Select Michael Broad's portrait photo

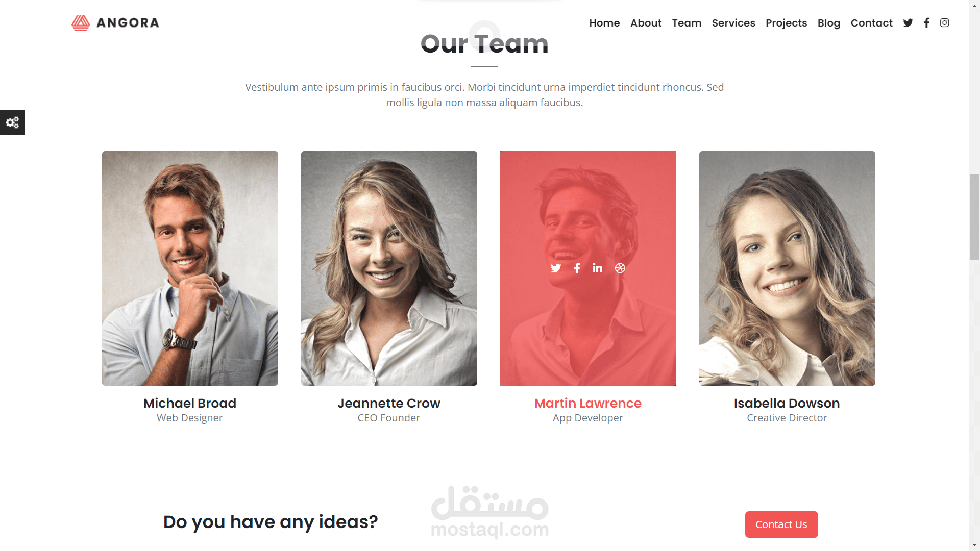(x=190, y=268)
